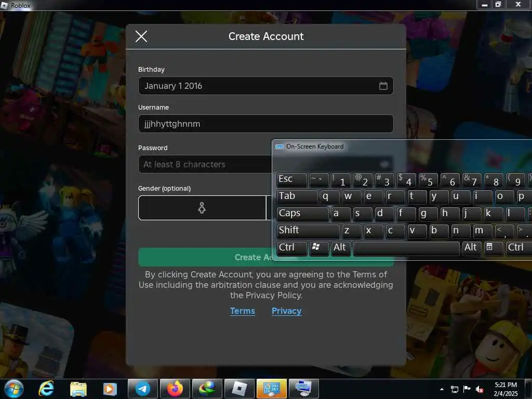
Task: Open the On-Screen Keyboard taskbar button
Action: click(303, 389)
